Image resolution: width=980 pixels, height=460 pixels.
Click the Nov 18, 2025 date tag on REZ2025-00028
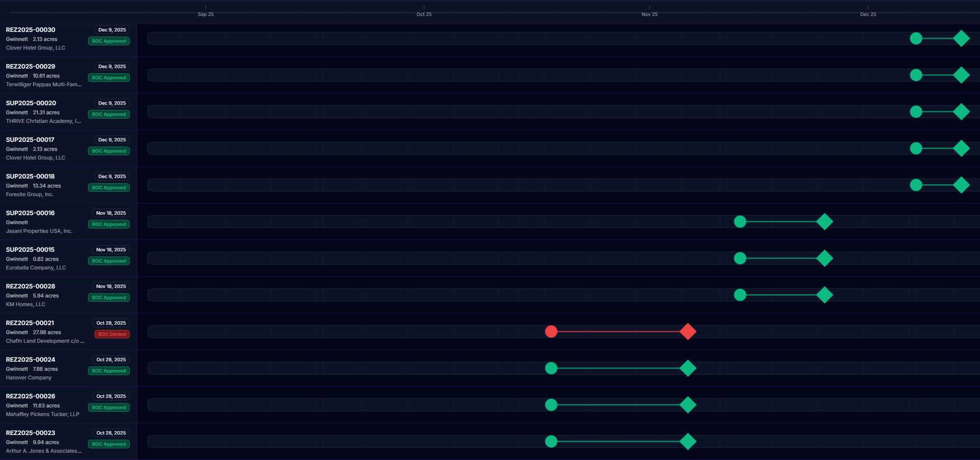[111, 286]
